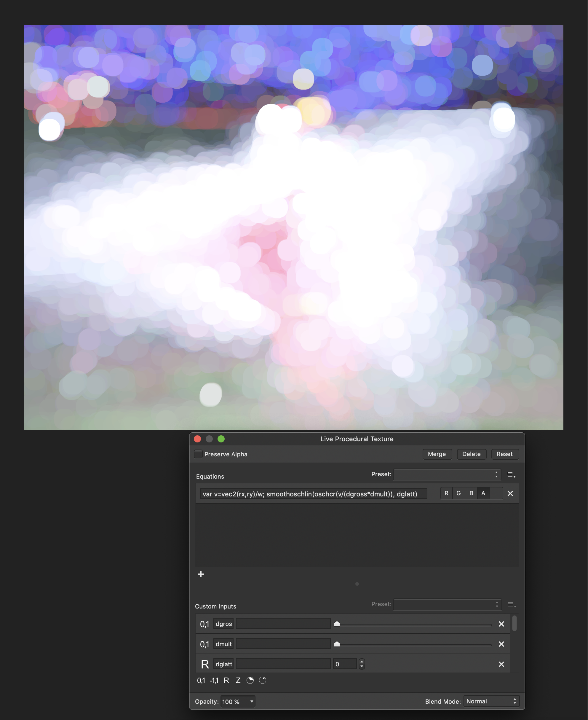Click the dmult description field
Screen dimensions: 588x720
pyautogui.click(x=283, y=644)
